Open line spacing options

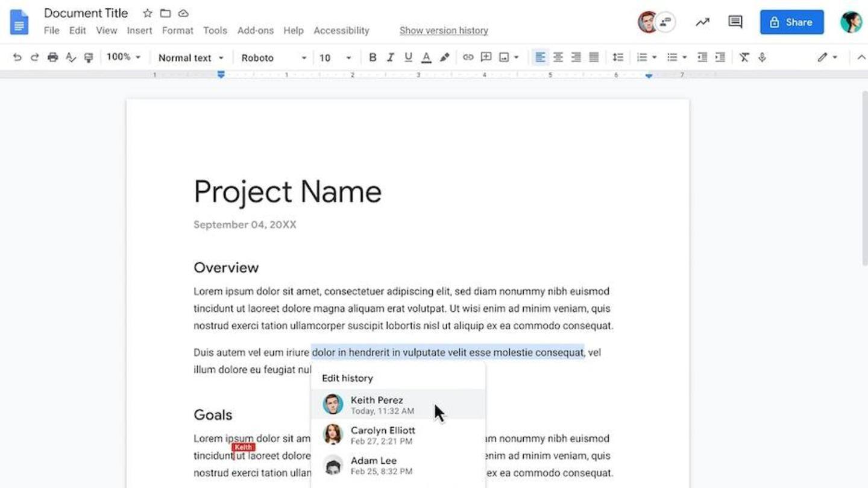click(618, 57)
